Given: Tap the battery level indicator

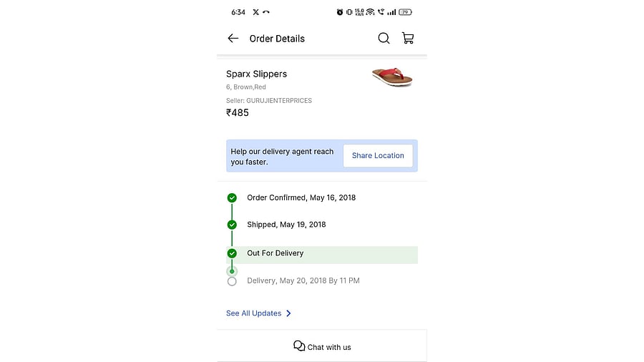Looking at the screenshot, I should point(405,12).
